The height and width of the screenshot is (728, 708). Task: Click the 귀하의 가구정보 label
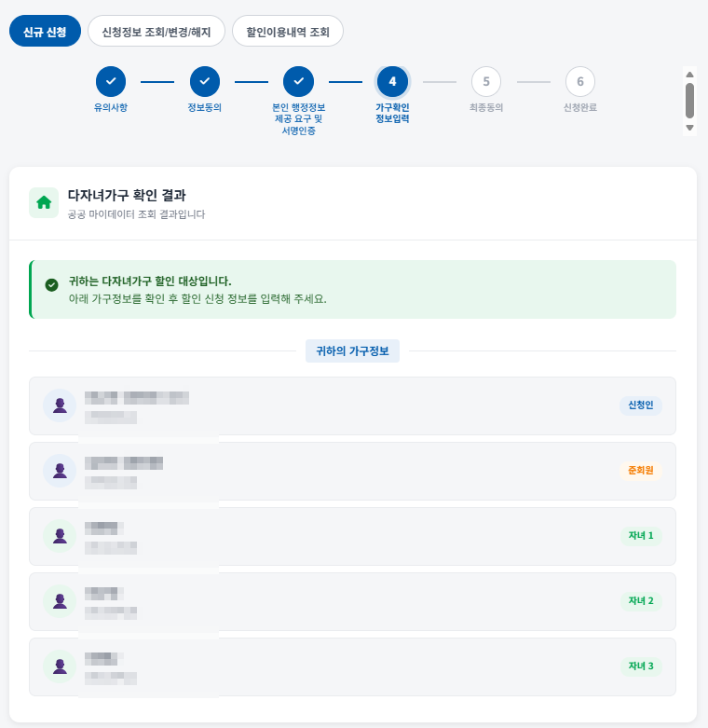point(352,351)
